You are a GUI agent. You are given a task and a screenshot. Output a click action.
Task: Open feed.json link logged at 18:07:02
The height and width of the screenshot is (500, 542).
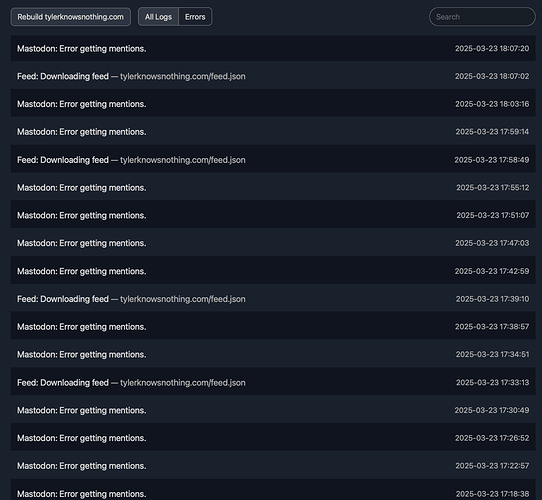183,76
